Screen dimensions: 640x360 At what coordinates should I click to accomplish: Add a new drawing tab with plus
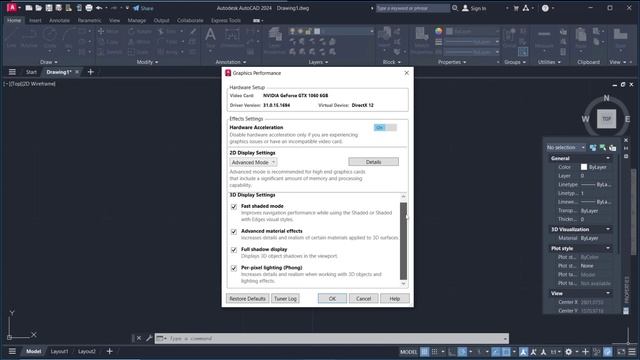(x=91, y=72)
